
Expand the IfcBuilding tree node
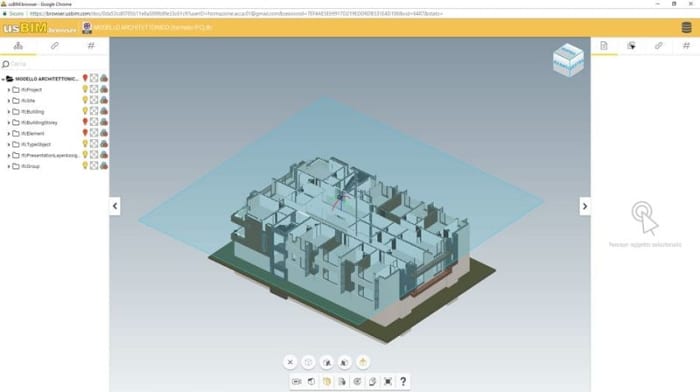click(8, 112)
